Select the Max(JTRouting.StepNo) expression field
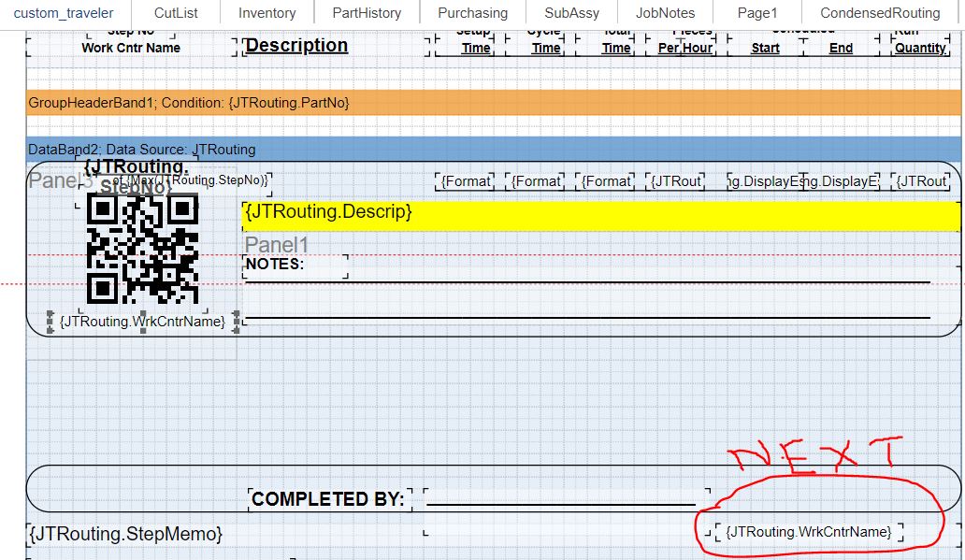 pos(191,179)
